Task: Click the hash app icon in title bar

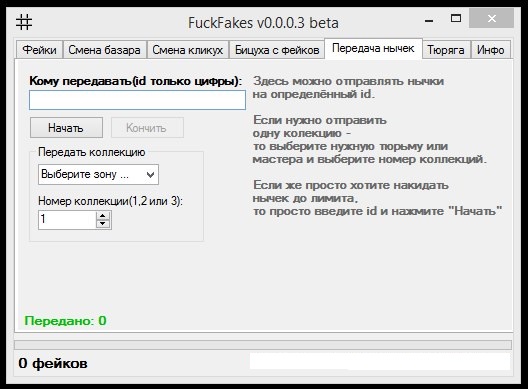Action: (x=24, y=22)
